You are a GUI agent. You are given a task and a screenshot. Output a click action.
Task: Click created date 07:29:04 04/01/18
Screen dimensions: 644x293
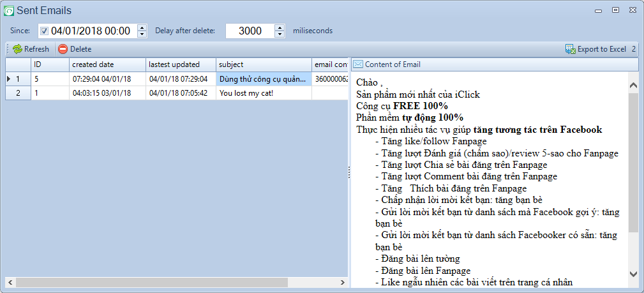click(x=107, y=79)
